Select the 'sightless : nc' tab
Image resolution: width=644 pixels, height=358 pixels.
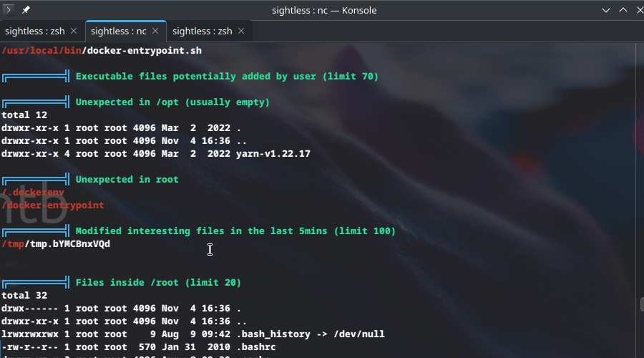(118, 32)
